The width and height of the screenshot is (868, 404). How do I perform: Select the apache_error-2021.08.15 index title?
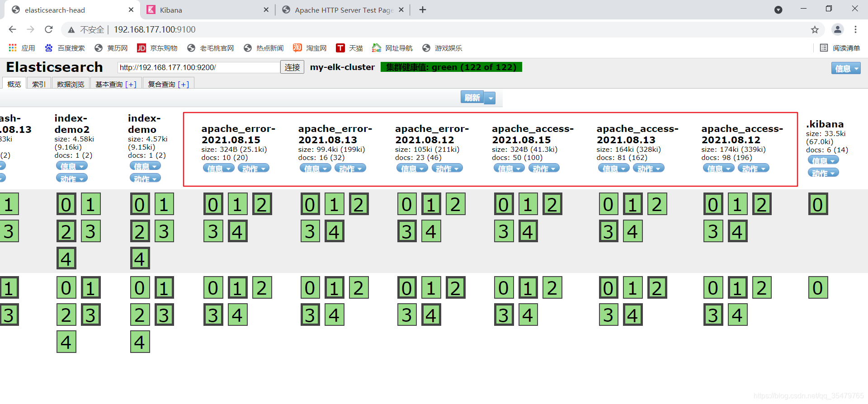coord(238,134)
